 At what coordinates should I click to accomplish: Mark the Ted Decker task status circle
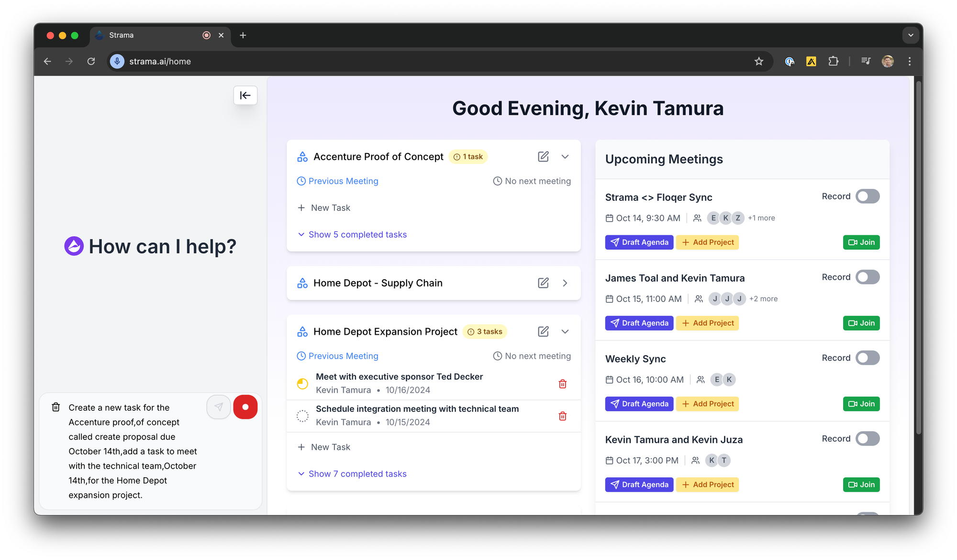(302, 384)
